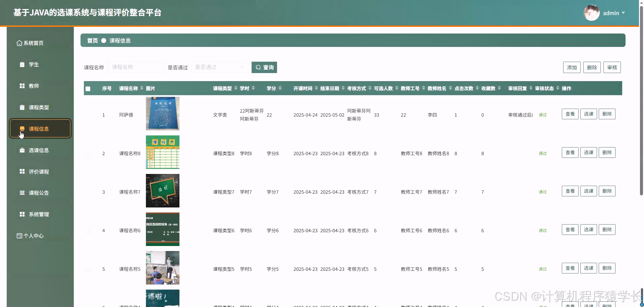This screenshot has width=644, height=307.
Task: Click the home icon beside 系统首页
Action: pyautogui.click(x=19, y=43)
